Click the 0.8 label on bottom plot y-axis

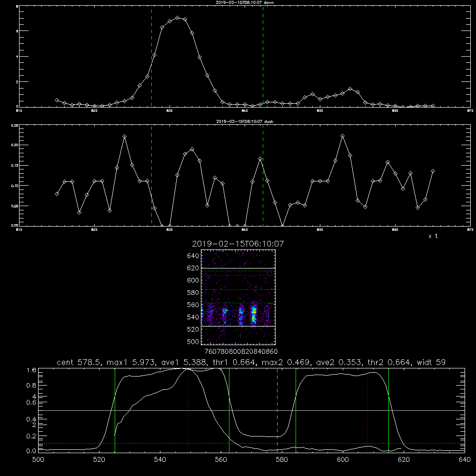(x=31, y=385)
